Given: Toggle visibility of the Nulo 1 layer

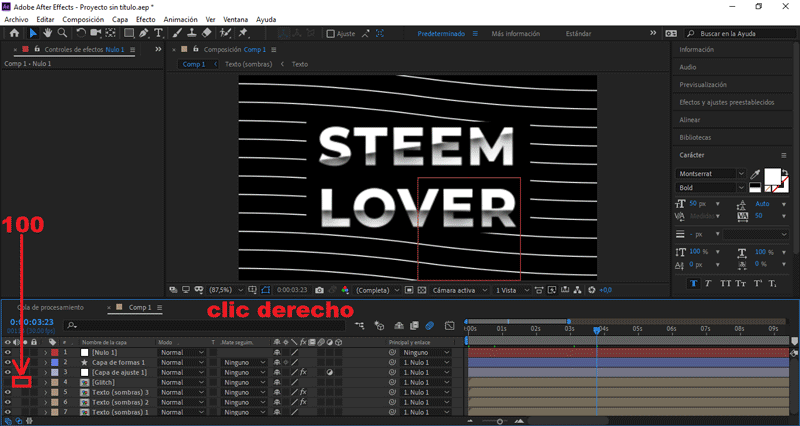Looking at the screenshot, I should [7, 352].
